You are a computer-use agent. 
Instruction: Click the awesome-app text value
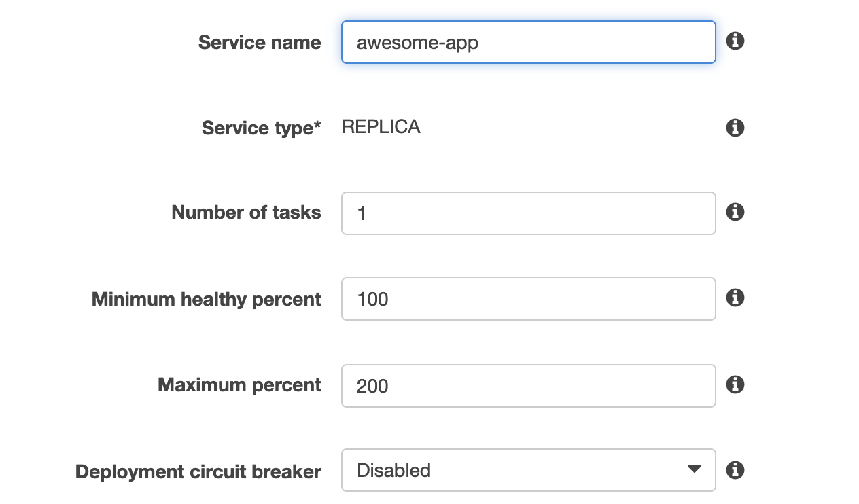pos(417,42)
